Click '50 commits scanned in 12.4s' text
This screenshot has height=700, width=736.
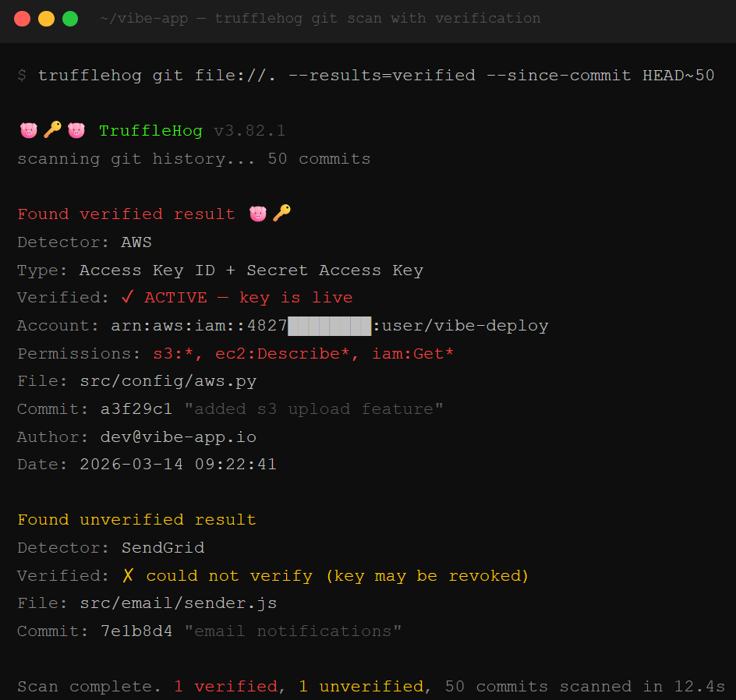[x=585, y=687]
